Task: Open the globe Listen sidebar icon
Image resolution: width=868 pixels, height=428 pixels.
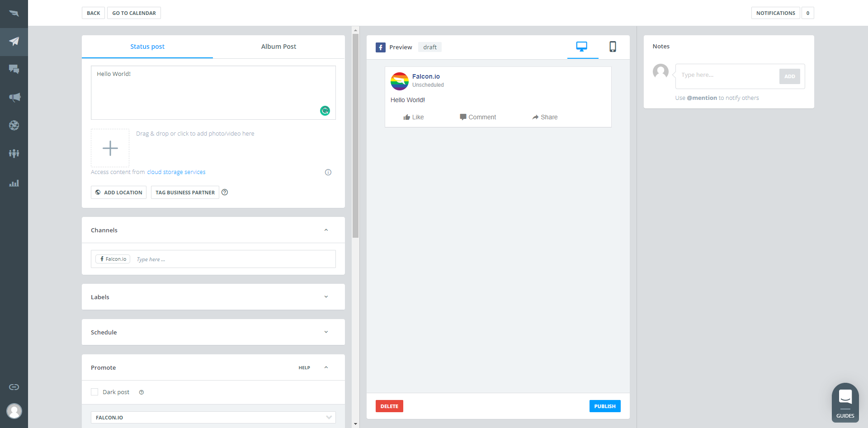Action: (x=14, y=125)
